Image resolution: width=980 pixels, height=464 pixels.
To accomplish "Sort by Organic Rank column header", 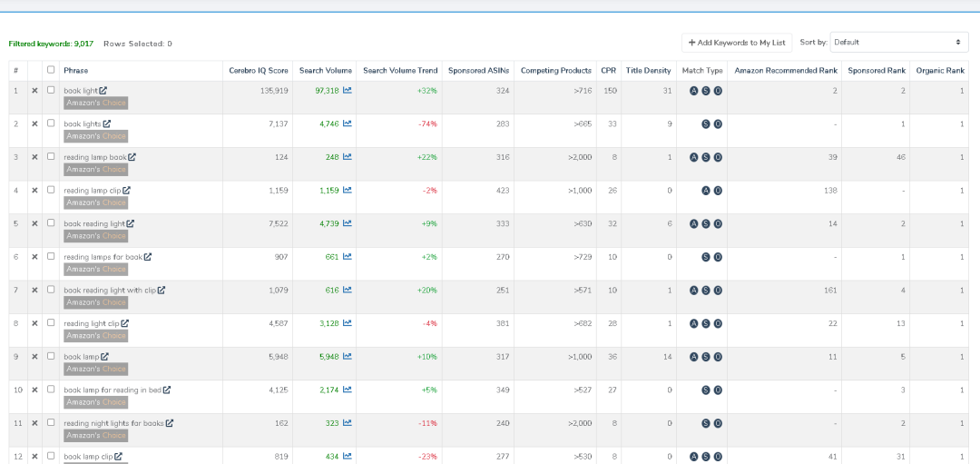I will 940,71.
